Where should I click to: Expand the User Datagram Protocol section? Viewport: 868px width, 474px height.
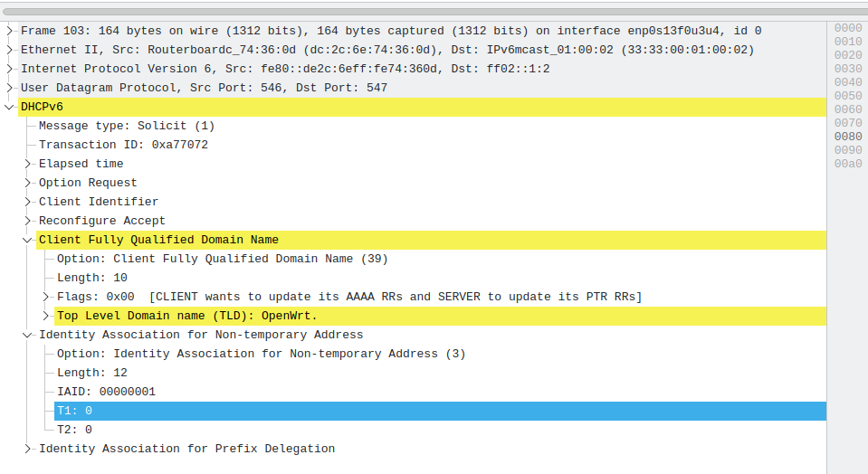[9, 88]
